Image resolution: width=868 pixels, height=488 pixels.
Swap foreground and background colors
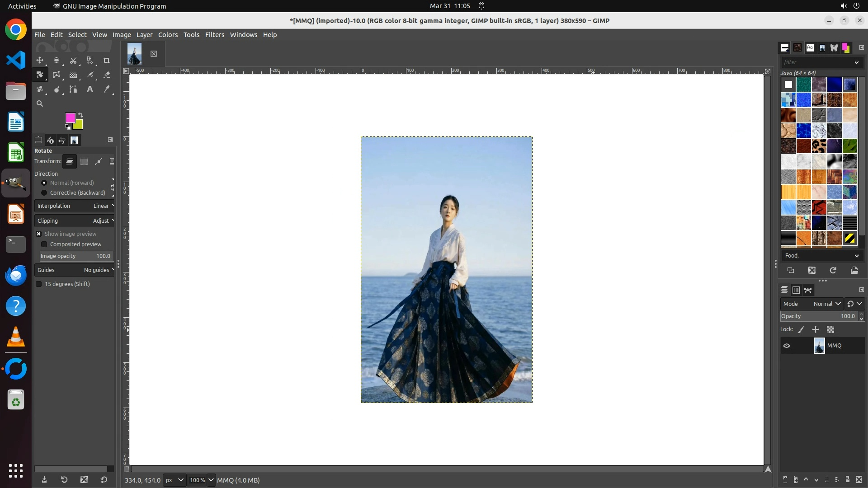click(80, 115)
